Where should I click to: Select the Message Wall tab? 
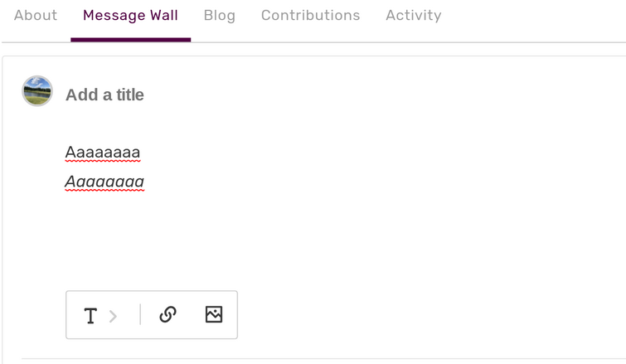(x=130, y=15)
